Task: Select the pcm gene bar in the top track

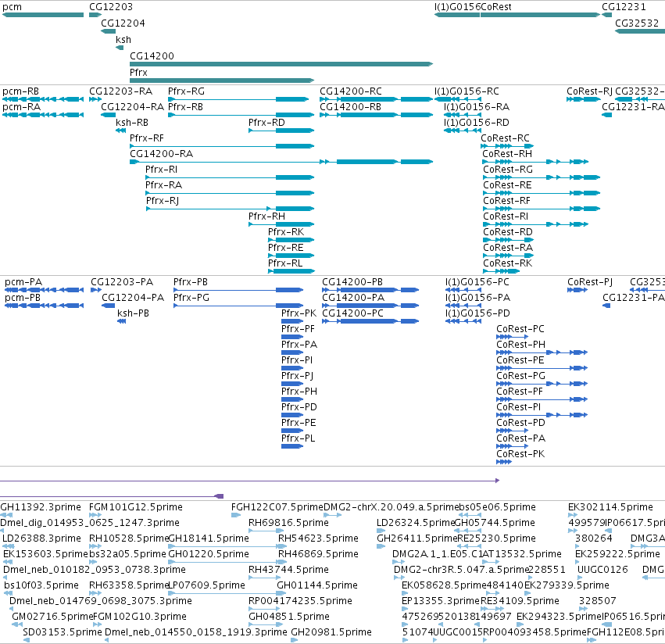Action: [43, 15]
